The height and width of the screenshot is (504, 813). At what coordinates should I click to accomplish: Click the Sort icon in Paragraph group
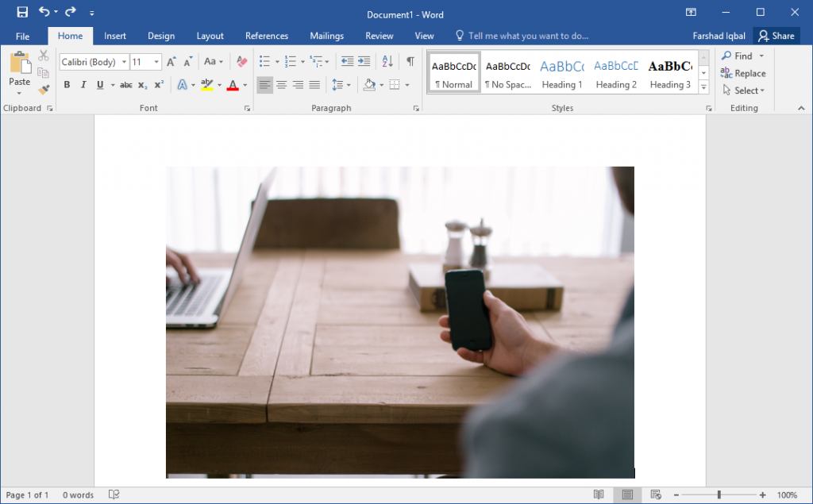(x=388, y=61)
